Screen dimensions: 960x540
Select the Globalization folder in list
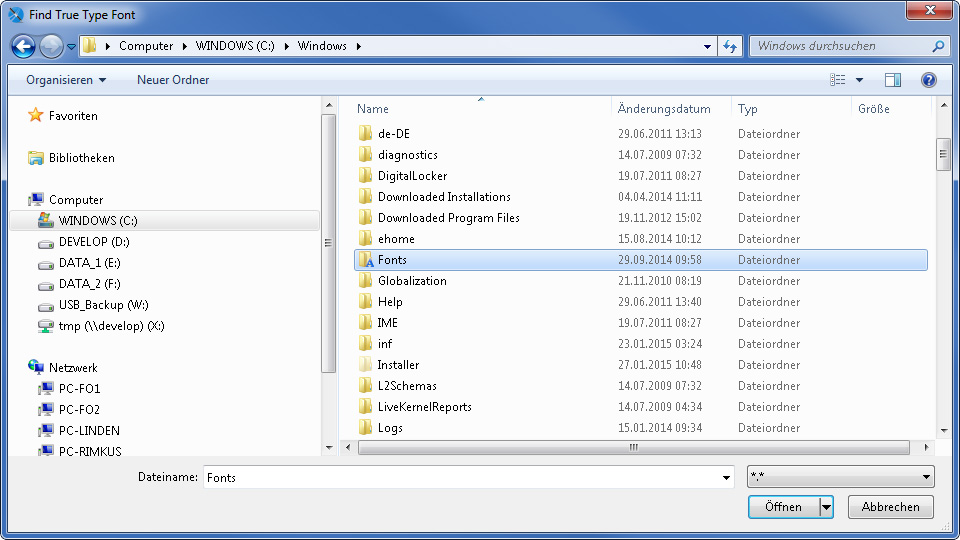[x=412, y=281]
